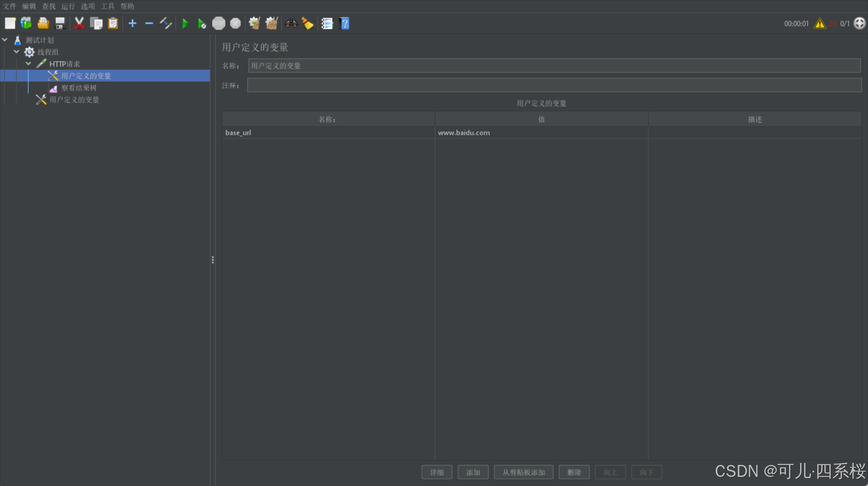Viewport: 868px width, 486px height.
Task: Collapse the HTTP请求 tree node
Action: 29,63
